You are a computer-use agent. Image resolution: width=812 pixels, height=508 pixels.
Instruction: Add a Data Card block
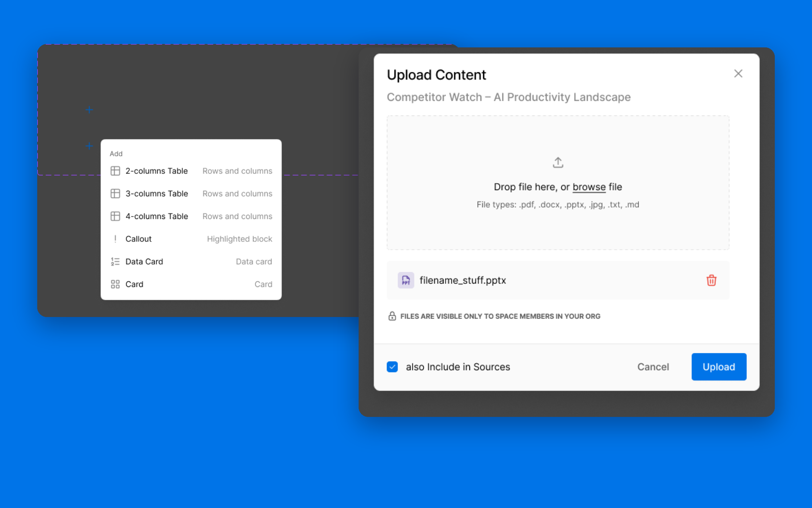(191, 261)
